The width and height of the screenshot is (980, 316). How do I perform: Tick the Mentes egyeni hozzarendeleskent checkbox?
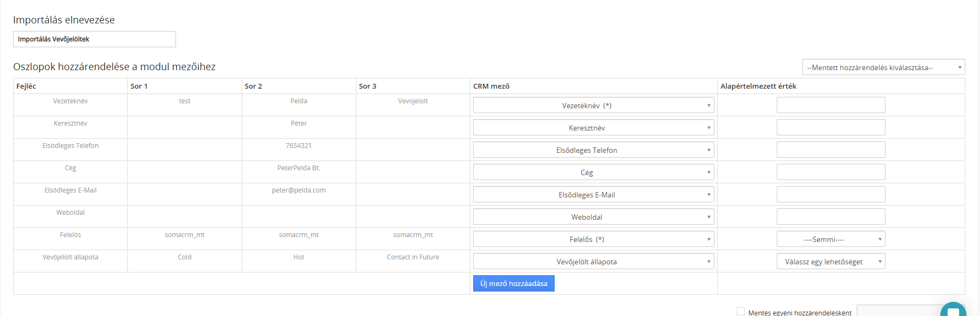[740, 312]
